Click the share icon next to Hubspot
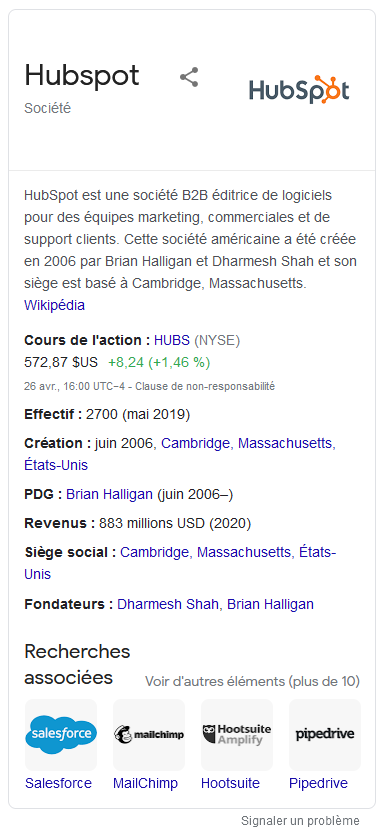The image size is (385, 835). [x=189, y=77]
